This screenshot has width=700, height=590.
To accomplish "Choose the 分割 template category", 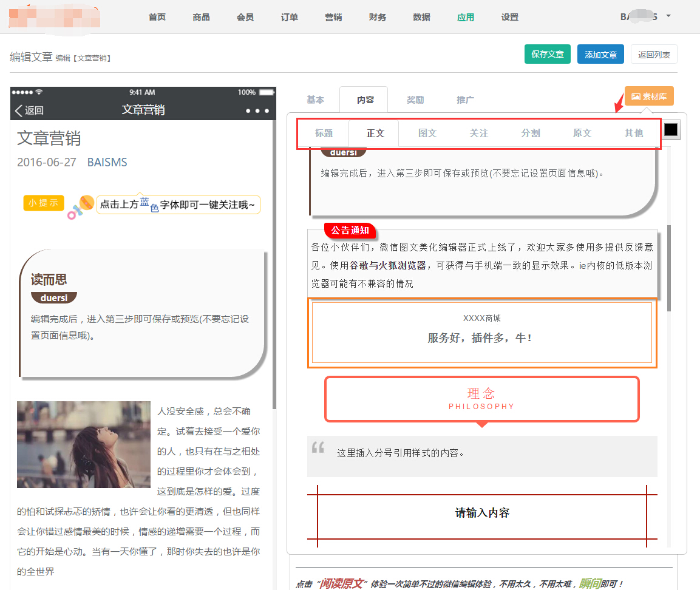I will pyautogui.click(x=531, y=134).
